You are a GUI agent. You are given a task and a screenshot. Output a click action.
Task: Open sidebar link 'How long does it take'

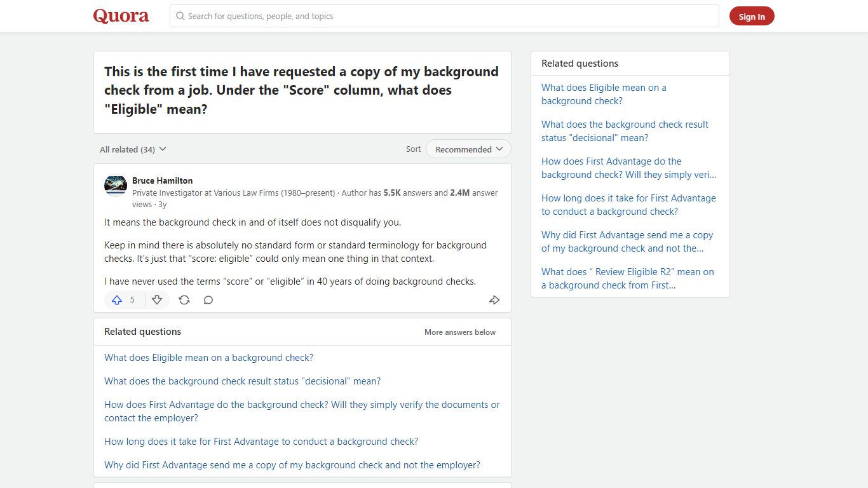628,205
